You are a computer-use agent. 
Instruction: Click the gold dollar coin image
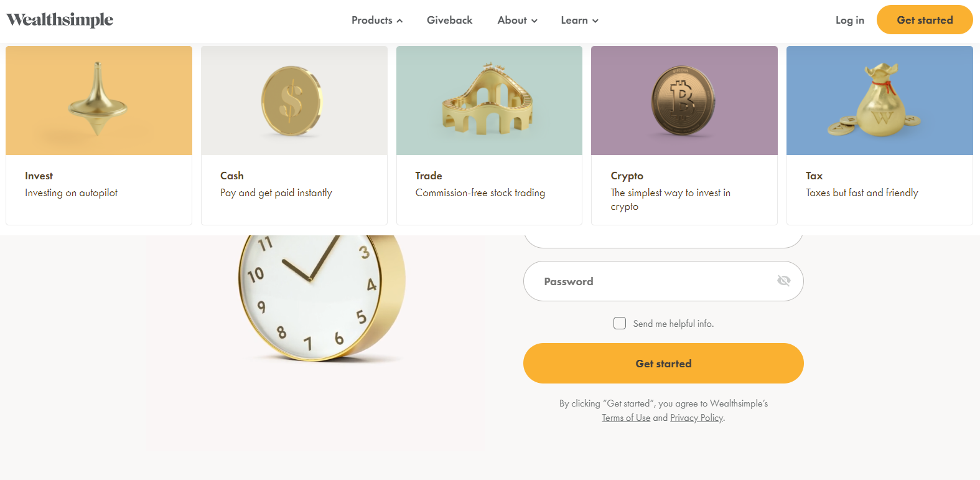click(292, 101)
